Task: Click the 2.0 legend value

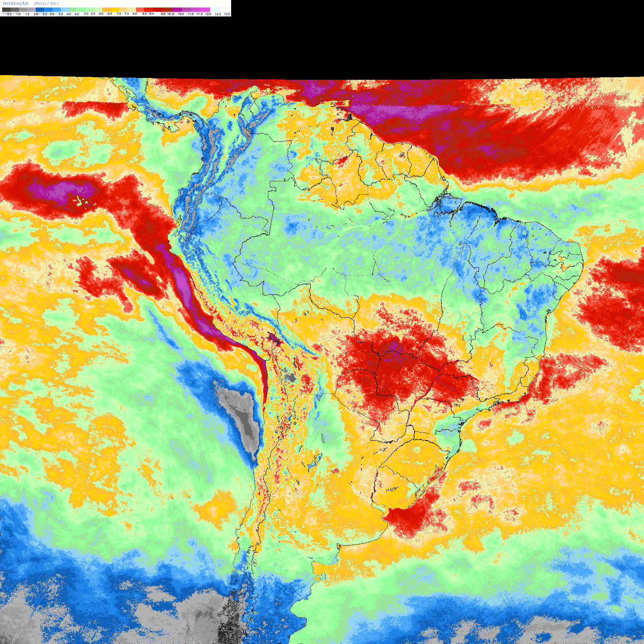Action: pyautogui.click(x=36, y=14)
